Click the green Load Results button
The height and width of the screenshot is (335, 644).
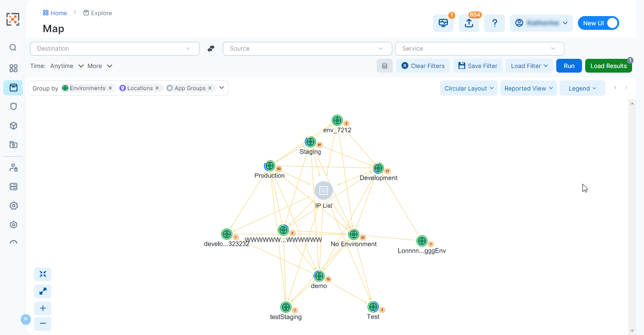tap(609, 66)
